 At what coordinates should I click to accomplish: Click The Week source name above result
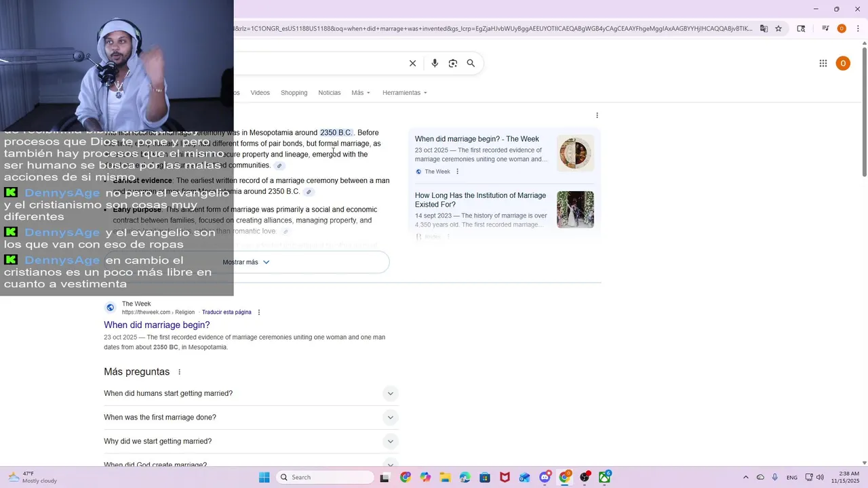(x=136, y=304)
